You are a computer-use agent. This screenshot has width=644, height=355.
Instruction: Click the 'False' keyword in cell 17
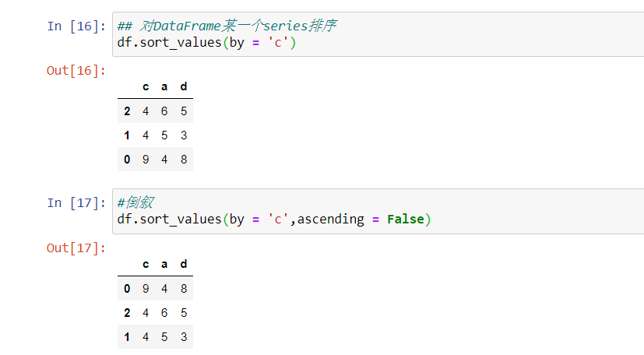(x=405, y=220)
